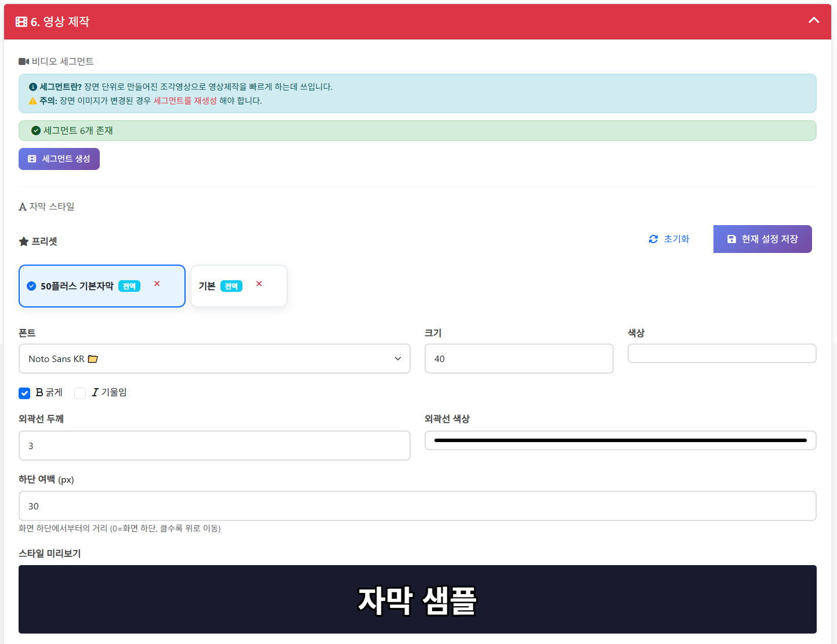Open the 폰트 dropdown showing Noto Sans KR

(x=215, y=359)
